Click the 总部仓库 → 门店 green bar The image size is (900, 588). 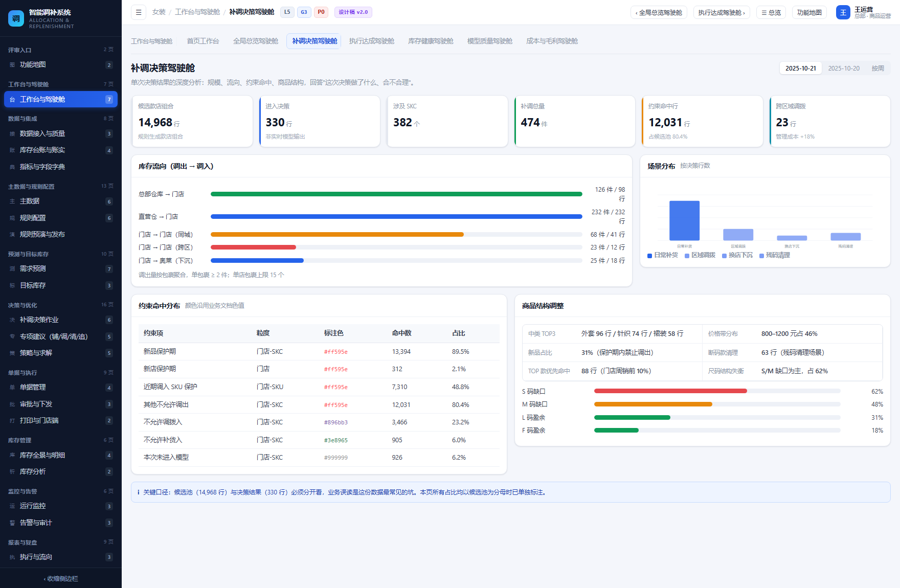coord(396,194)
